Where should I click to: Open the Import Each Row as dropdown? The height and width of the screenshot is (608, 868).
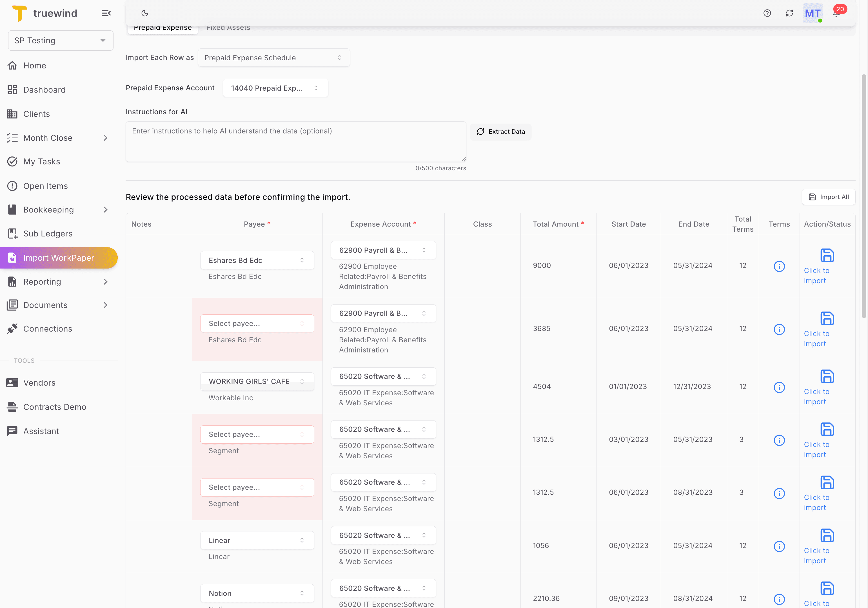pyautogui.click(x=274, y=57)
